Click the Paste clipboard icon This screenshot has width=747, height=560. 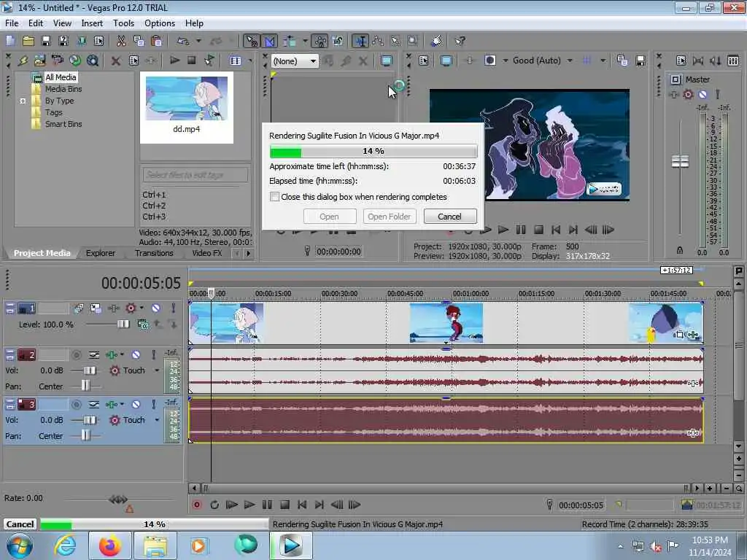point(156,41)
